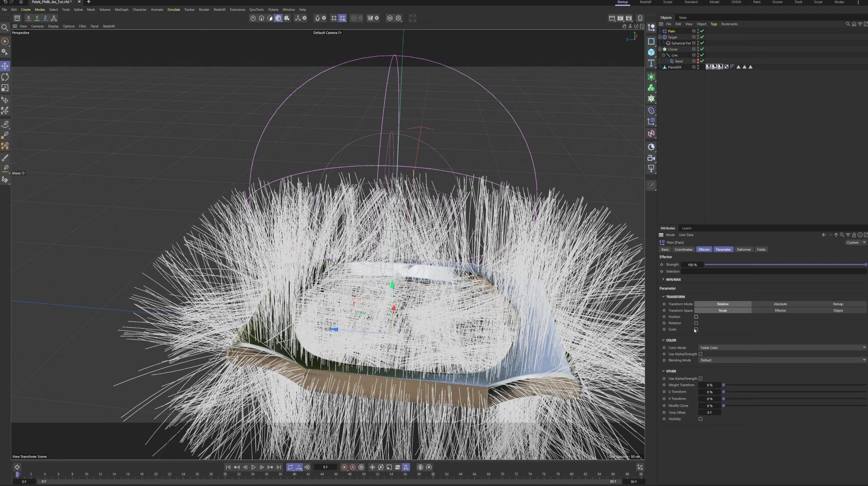Click the Coordinates attribute button

coord(683,249)
